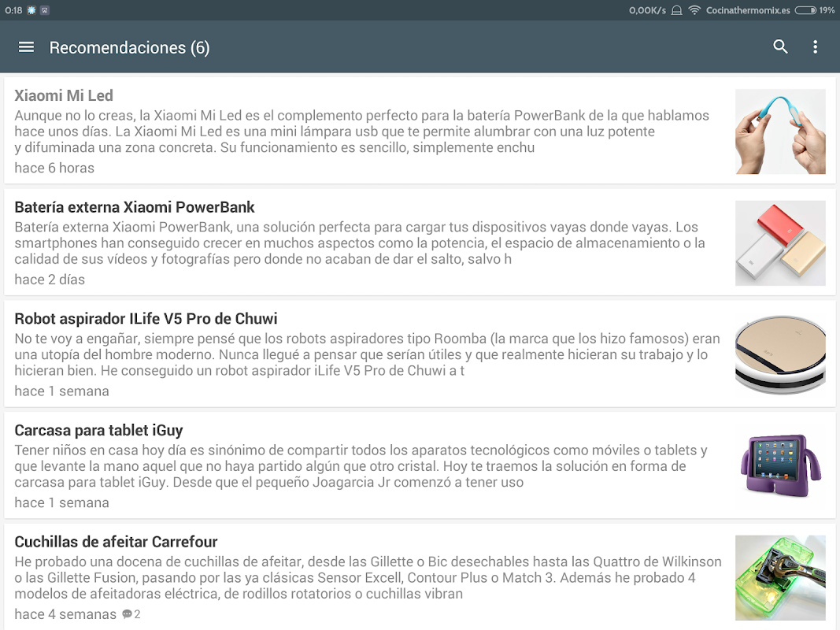This screenshot has width=840, height=630.
Task: Tap the gear notification icon in status bar
Action: pos(31,10)
